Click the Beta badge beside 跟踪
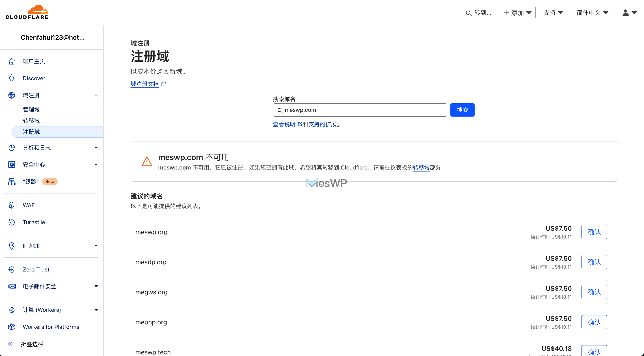This screenshot has height=356, width=644. coord(50,182)
